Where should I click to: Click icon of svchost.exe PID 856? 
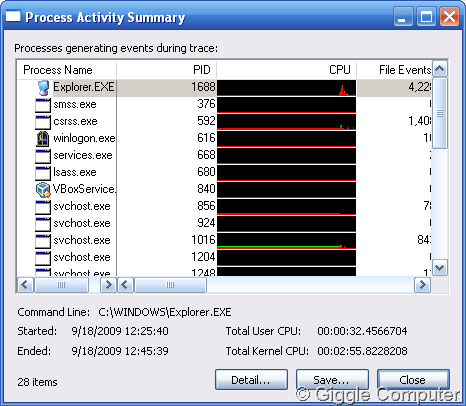43,207
